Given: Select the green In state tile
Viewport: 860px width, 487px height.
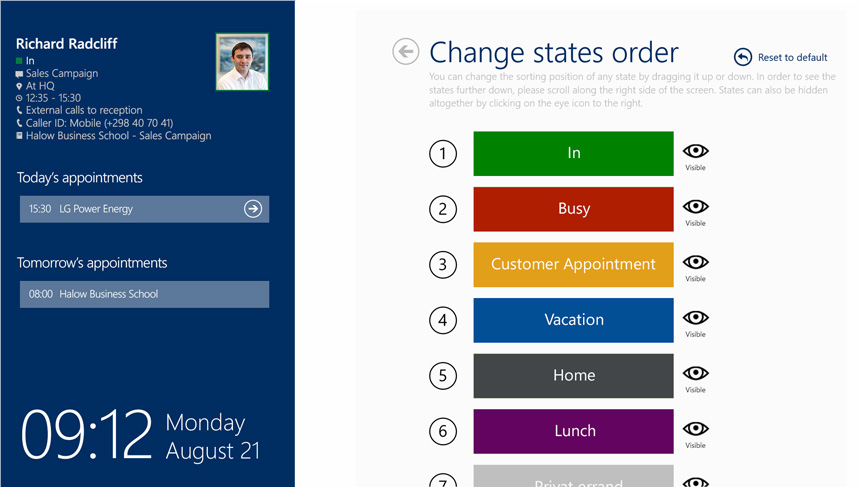Looking at the screenshot, I should [x=573, y=154].
